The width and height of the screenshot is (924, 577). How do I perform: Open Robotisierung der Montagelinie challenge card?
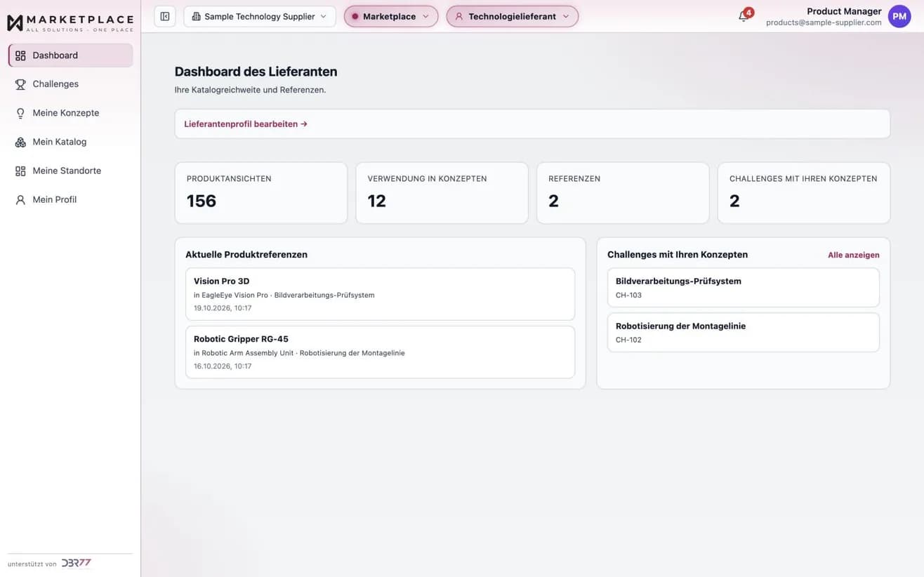pos(743,332)
